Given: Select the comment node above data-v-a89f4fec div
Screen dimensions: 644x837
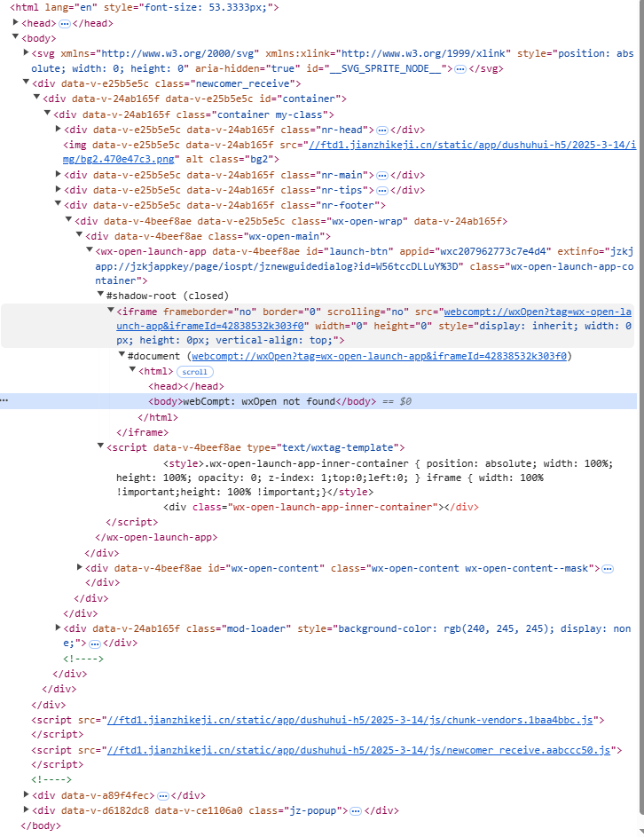Looking at the screenshot, I should pos(51,779).
